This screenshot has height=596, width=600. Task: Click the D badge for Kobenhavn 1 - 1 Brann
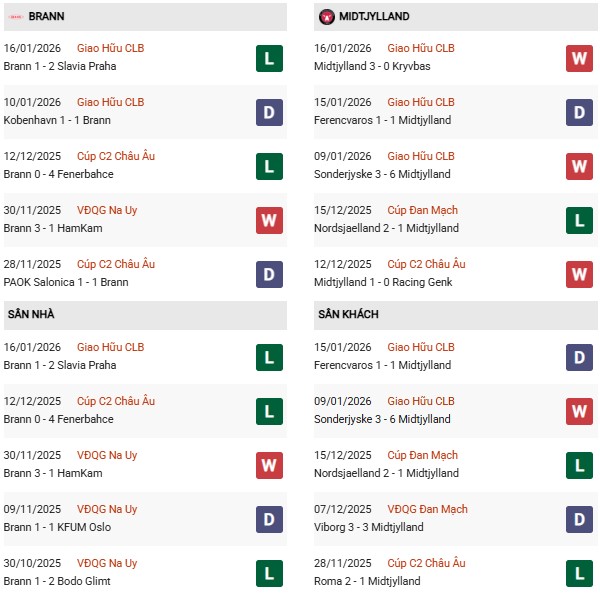coord(268,112)
